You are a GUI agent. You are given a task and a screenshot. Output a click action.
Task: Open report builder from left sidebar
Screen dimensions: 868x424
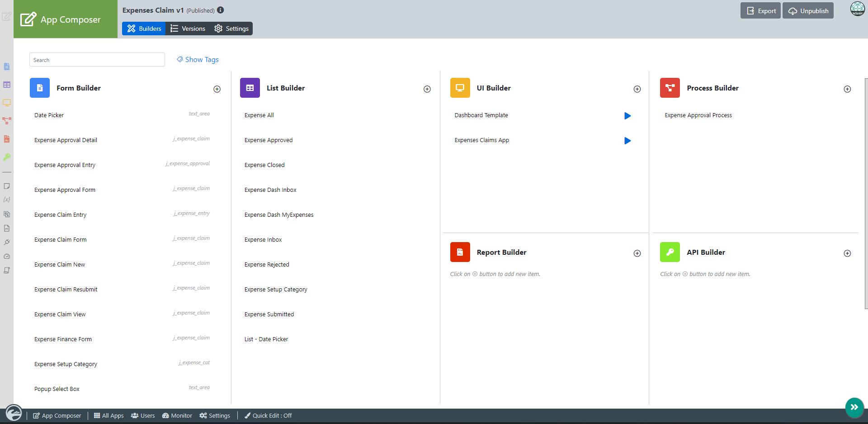[x=7, y=139]
